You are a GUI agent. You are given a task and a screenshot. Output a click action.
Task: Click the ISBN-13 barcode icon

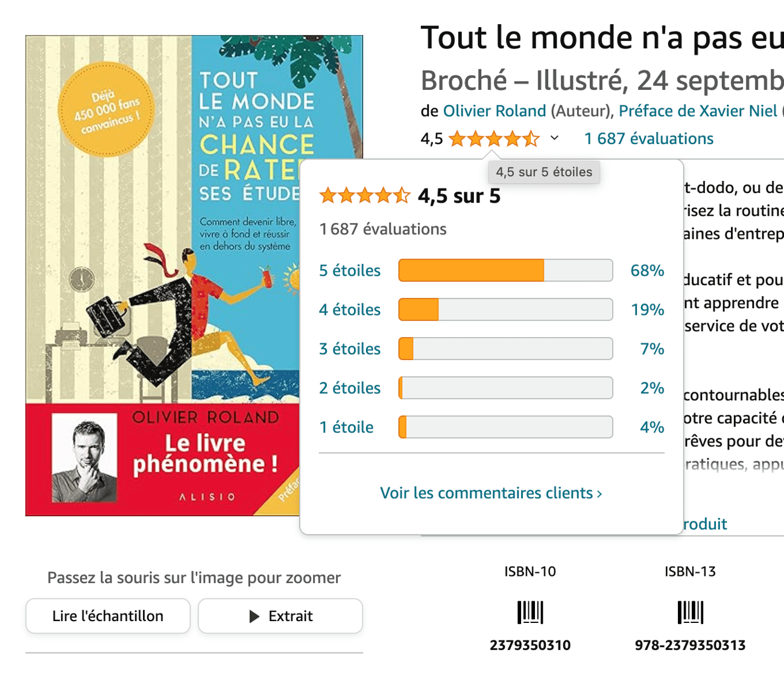[x=690, y=612]
